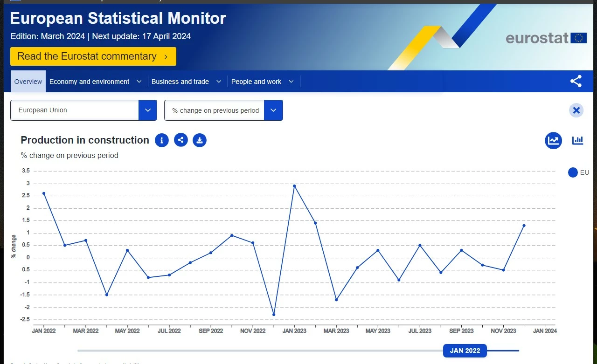Select the DEC 2022 lowest data point
This screenshot has height=364, width=597.
(x=274, y=315)
